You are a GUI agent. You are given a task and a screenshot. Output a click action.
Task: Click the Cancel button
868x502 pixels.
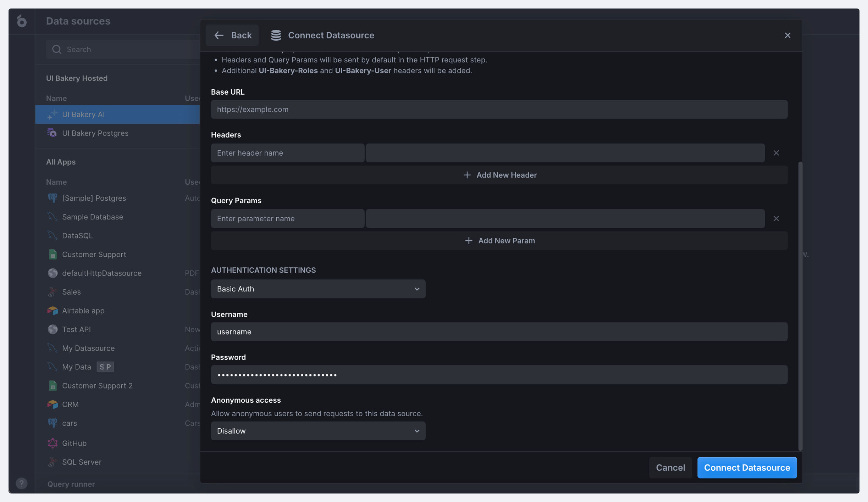point(670,468)
